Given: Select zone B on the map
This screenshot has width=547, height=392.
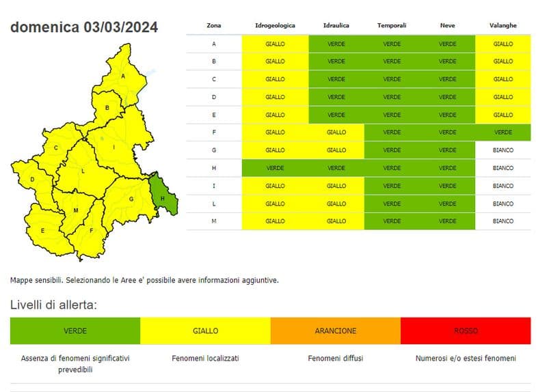Looking at the screenshot, I should click(x=107, y=108).
